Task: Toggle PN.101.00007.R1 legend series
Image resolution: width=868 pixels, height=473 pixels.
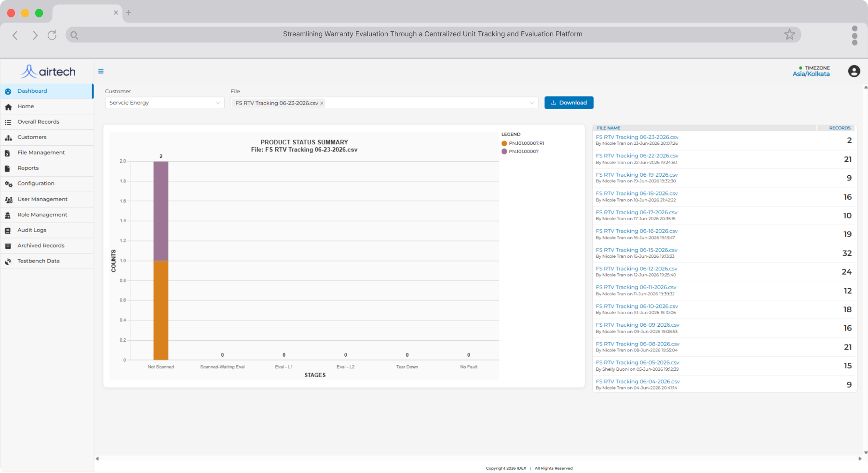Action: tap(523, 143)
